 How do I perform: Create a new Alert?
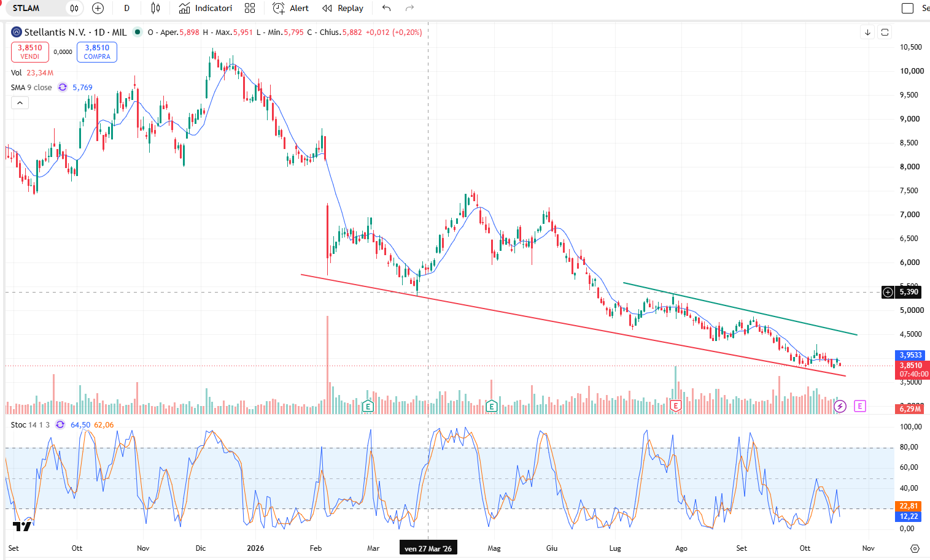(291, 8)
